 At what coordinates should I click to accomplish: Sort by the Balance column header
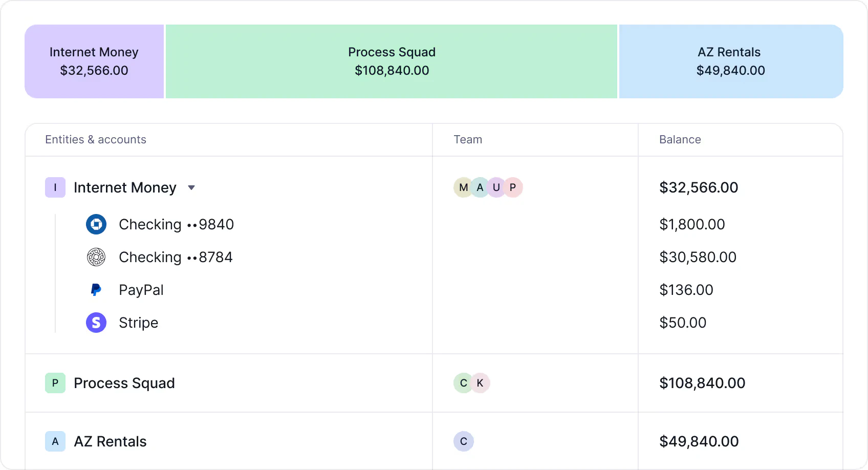(x=680, y=139)
